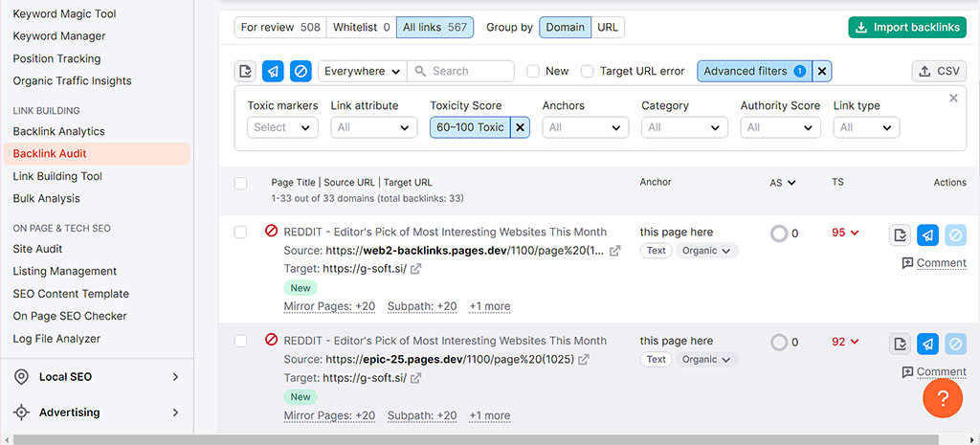Click Subpath: +20 in the epic-25 row
The width and height of the screenshot is (980, 445).
pyautogui.click(x=422, y=415)
